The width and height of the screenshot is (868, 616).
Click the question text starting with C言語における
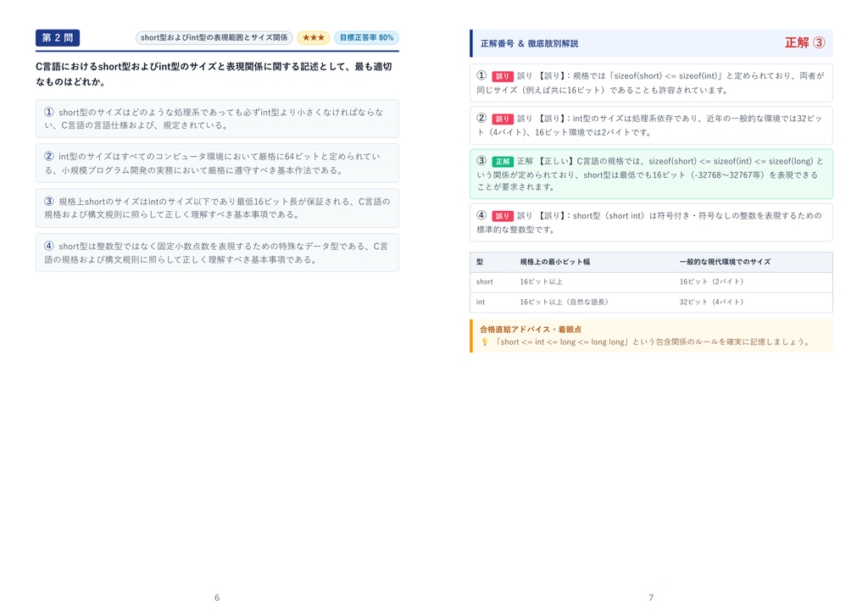(214, 75)
